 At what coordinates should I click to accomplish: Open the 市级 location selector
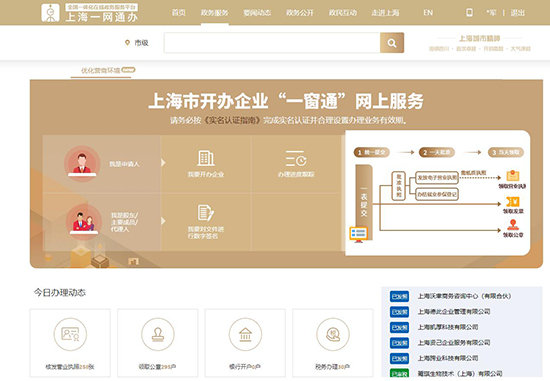(137, 43)
